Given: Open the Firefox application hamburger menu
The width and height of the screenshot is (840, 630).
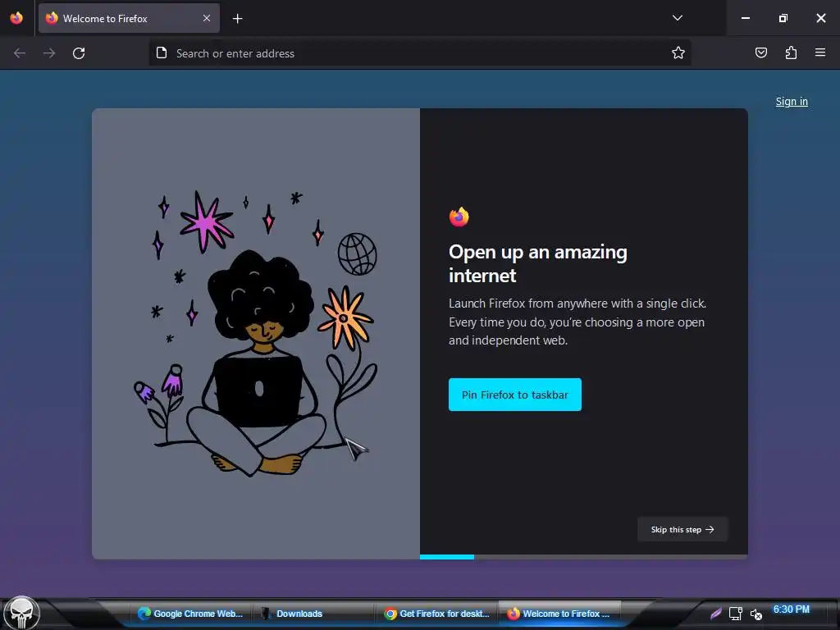Looking at the screenshot, I should [x=820, y=52].
